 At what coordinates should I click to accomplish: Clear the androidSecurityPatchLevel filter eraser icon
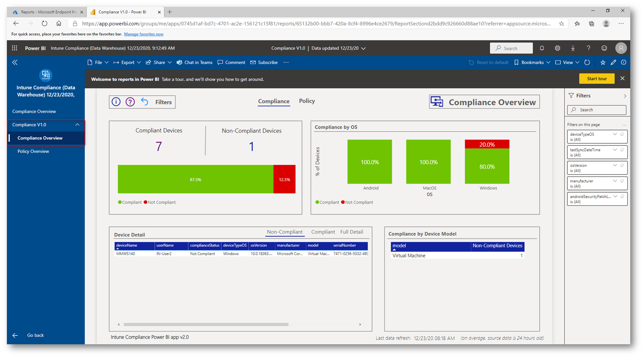[x=622, y=197]
